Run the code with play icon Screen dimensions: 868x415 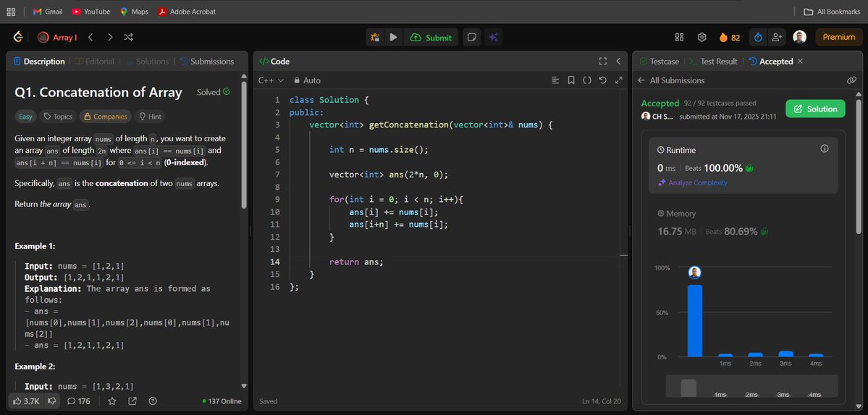pos(394,37)
